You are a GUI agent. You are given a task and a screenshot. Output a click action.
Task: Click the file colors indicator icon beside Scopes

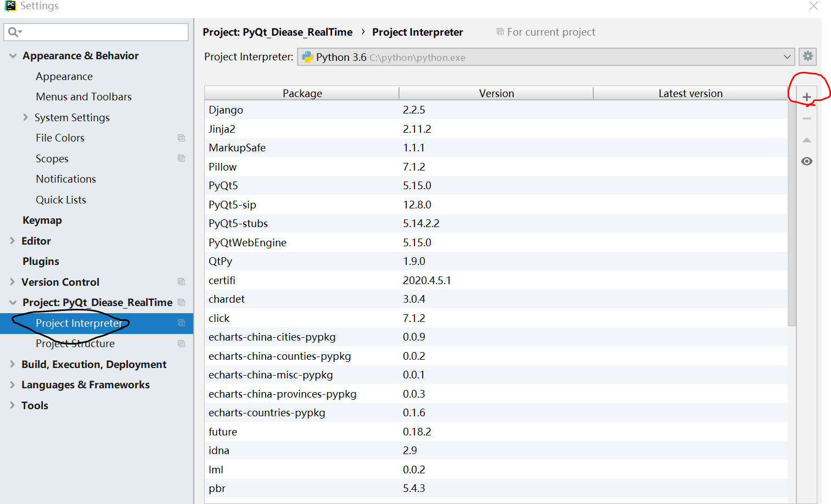(181, 158)
